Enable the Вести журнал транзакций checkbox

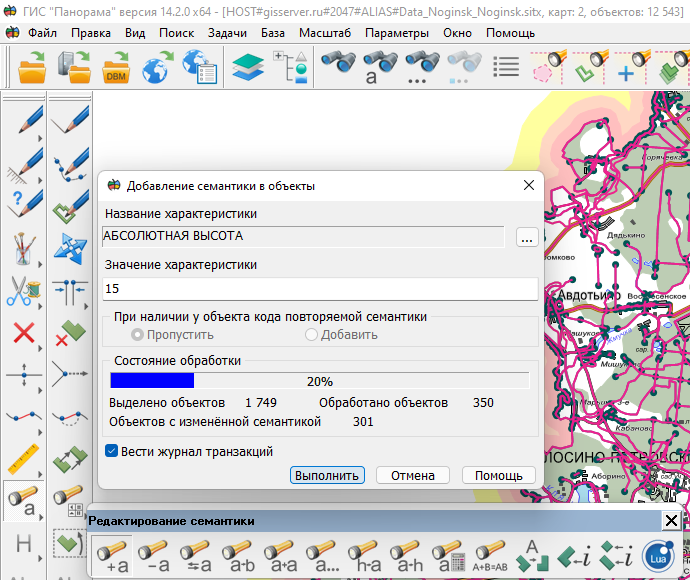coord(112,451)
